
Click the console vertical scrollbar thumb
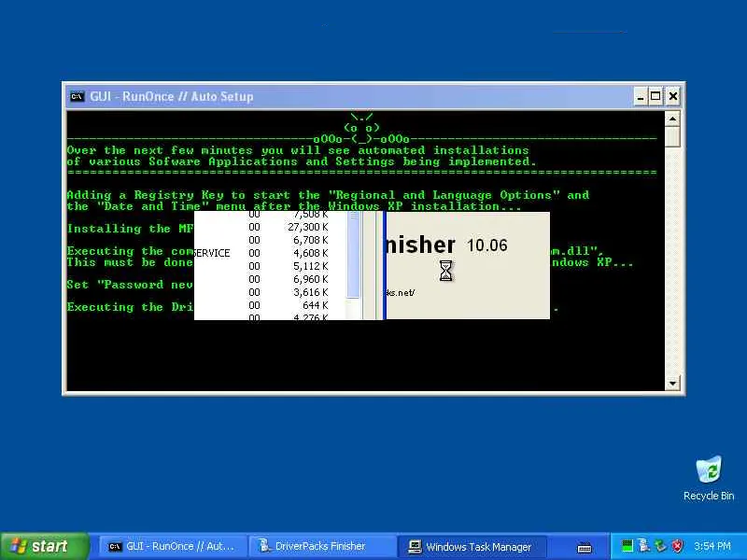point(672,136)
